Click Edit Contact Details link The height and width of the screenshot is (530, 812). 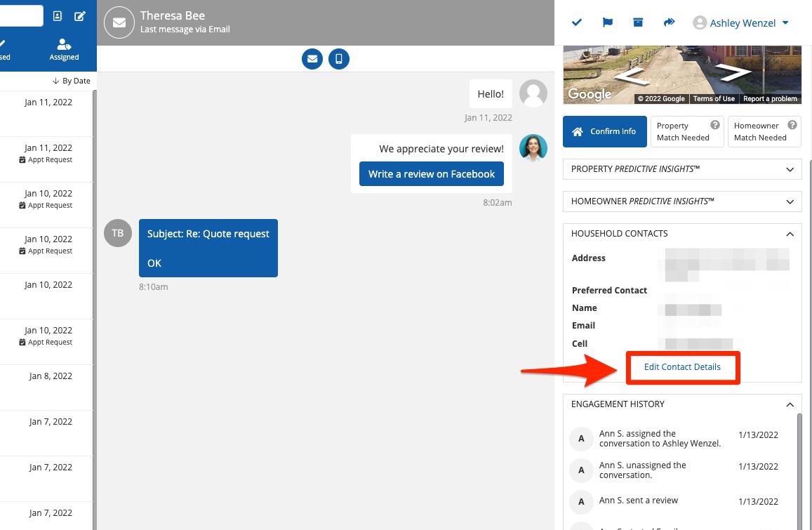click(x=682, y=367)
